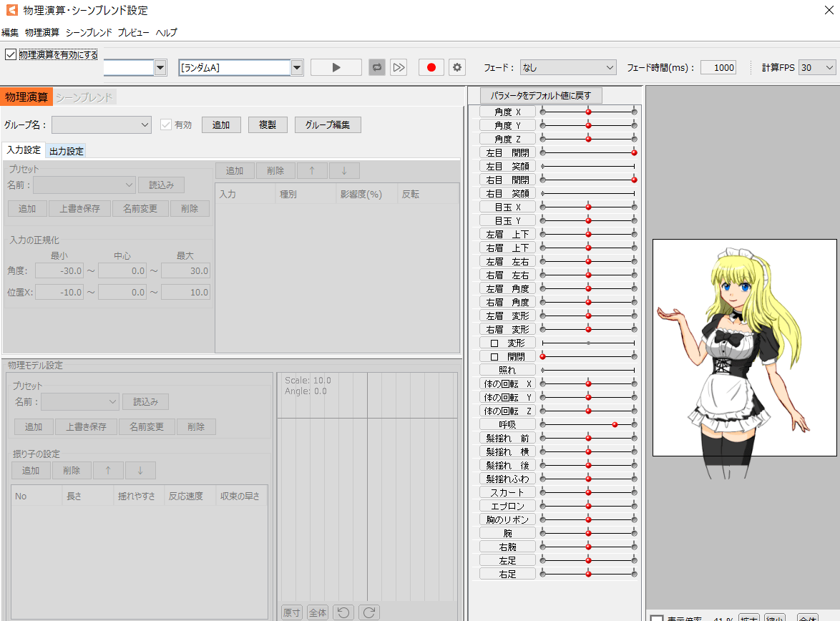Toggle the 物理演算を有効にする checkbox
This screenshot has height=621, width=840.
(10, 54)
